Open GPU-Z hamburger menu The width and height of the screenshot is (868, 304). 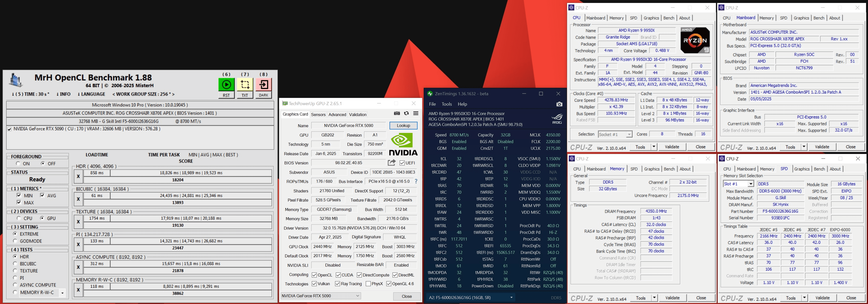[x=416, y=113]
